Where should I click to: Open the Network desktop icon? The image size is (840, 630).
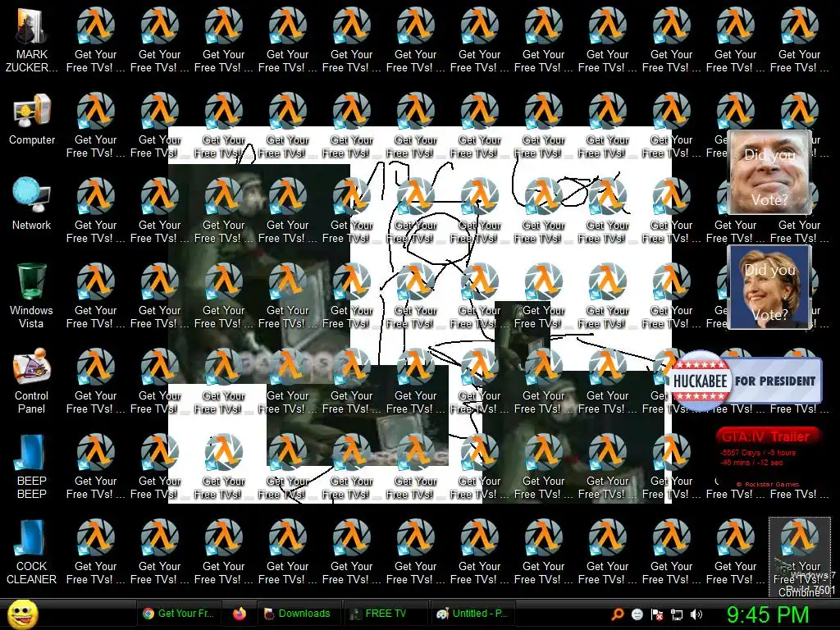click(x=32, y=203)
